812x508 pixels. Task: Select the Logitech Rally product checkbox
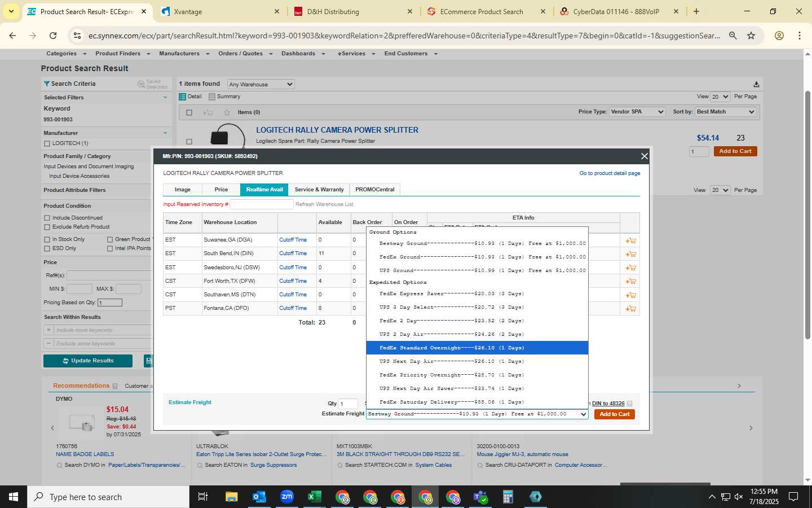(x=189, y=141)
